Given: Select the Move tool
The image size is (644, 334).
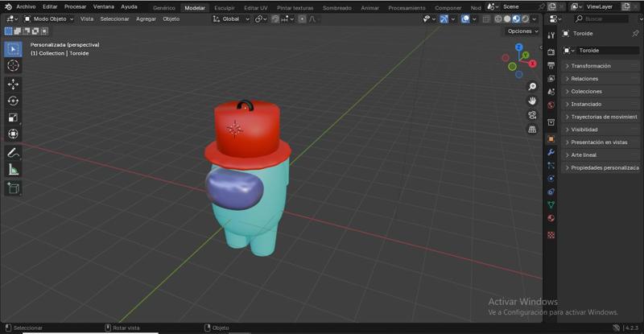Looking at the screenshot, I should click(x=13, y=84).
